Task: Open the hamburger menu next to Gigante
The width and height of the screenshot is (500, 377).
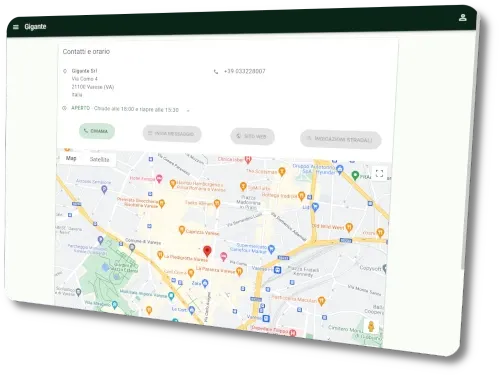Action: (16, 27)
